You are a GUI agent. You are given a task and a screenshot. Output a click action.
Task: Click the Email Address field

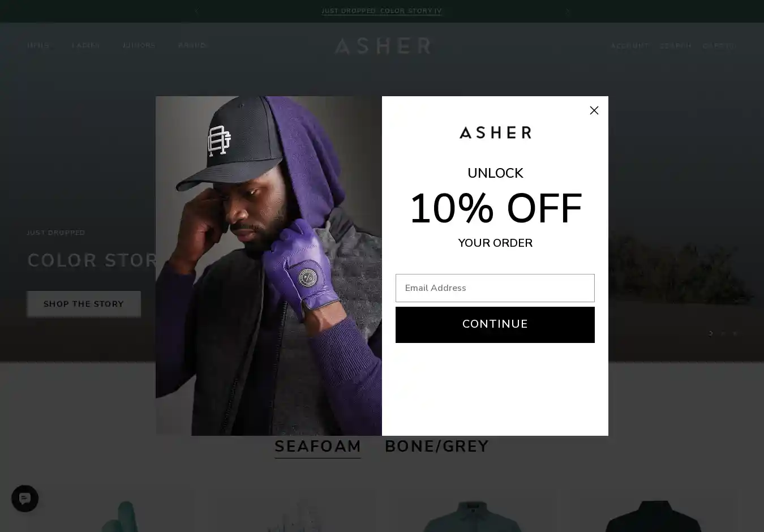(495, 288)
